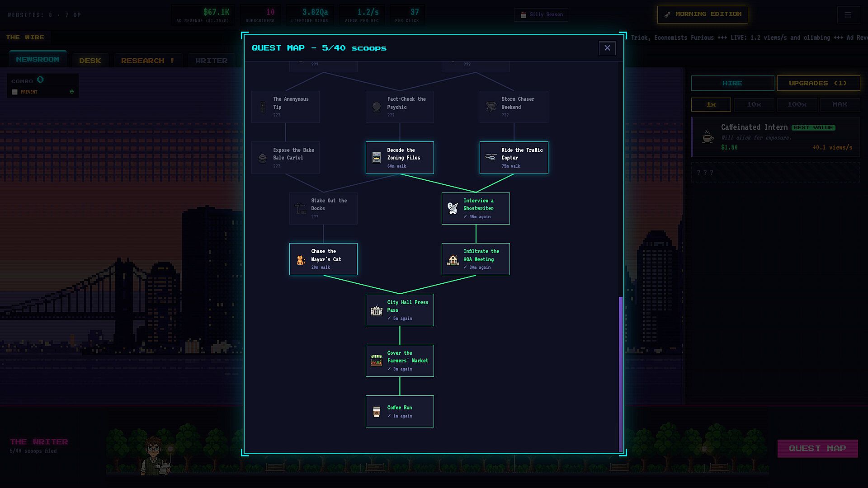Image resolution: width=868 pixels, height=488 pixels.
Task: Start Ride the Traffic Copter quest
Action: click(x=514, y=158)
